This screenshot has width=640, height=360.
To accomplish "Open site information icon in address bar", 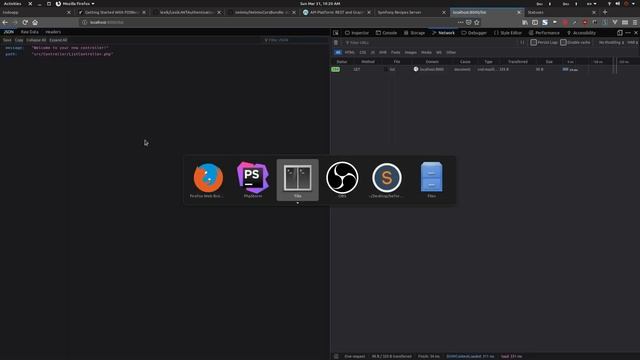I will click(x=84, y=22).
